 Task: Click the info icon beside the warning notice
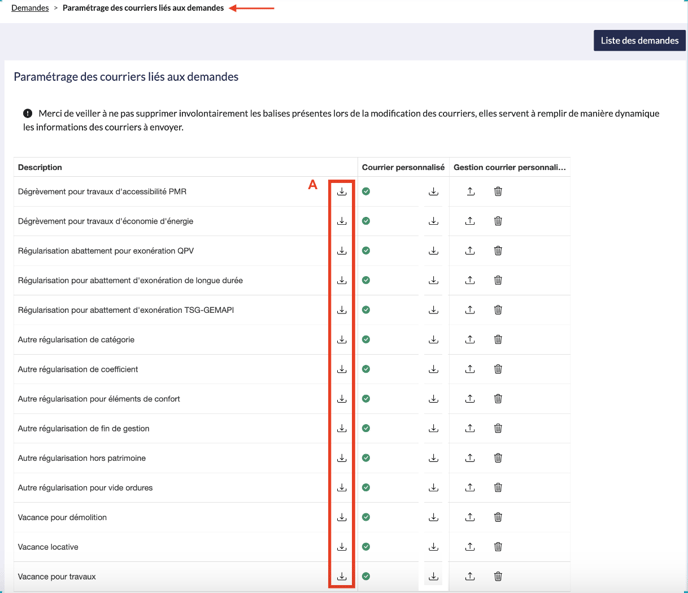[x=28, y=114]
